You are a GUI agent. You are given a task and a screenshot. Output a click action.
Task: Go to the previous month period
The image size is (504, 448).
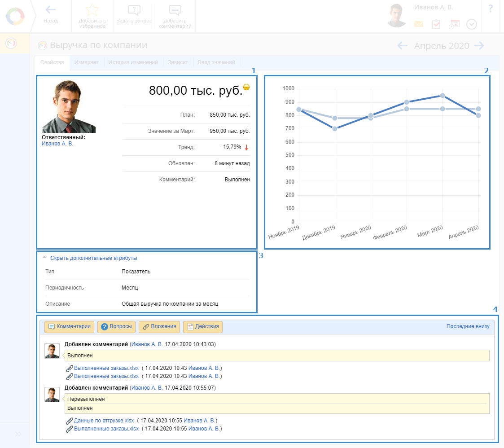[402, 45]
